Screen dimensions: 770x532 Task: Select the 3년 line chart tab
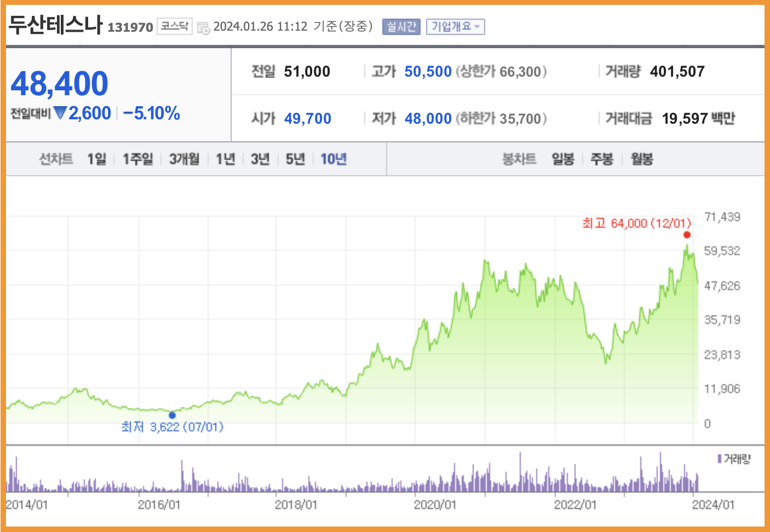pos(260,159)
